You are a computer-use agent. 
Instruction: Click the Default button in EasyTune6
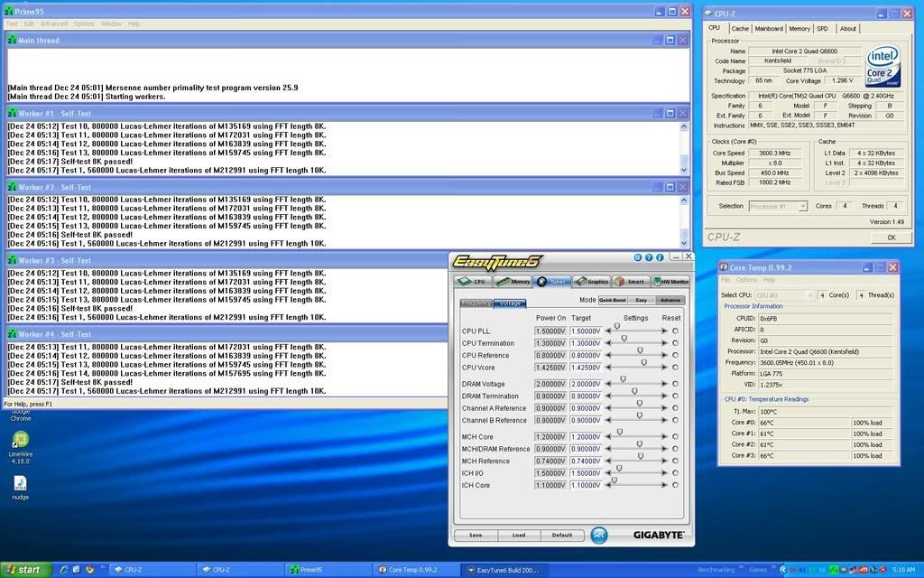point(561,535)
